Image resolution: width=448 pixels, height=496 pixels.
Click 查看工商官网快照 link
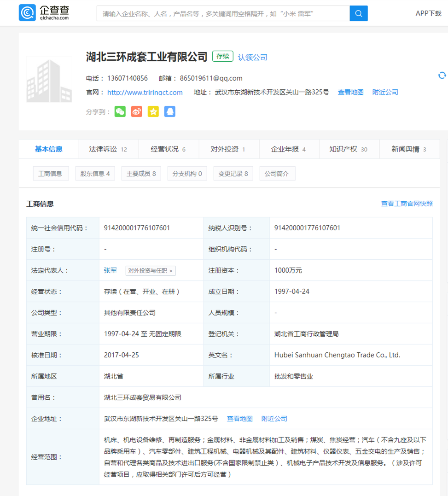click(407, 204)
